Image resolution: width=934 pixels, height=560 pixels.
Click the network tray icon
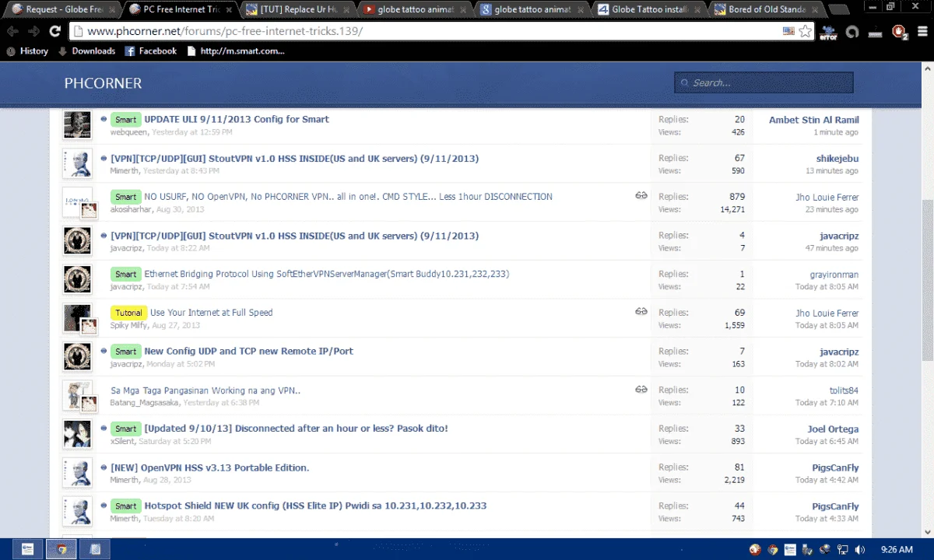pyautogui.click(x=841, y=550)
